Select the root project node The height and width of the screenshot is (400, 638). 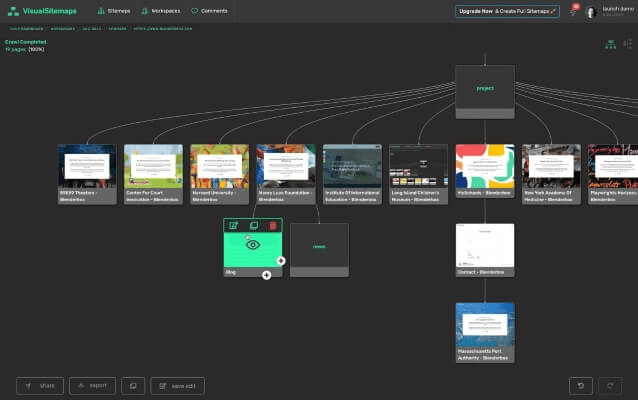tap(485, 92)
